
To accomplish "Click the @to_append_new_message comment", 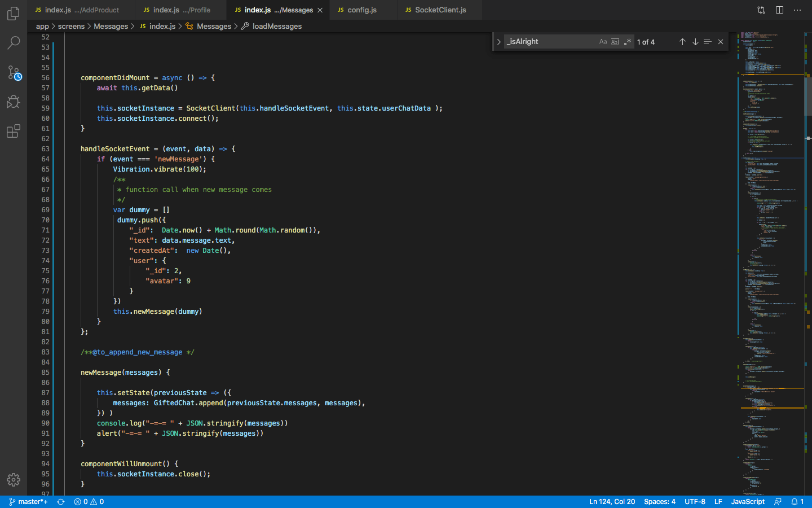I will pyautogui.click(x=138, y=352).
